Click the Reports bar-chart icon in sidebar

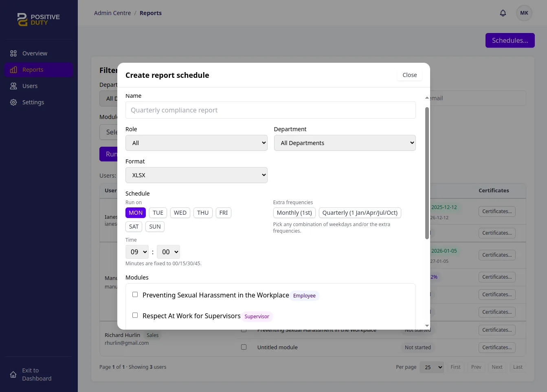(13, 69)
